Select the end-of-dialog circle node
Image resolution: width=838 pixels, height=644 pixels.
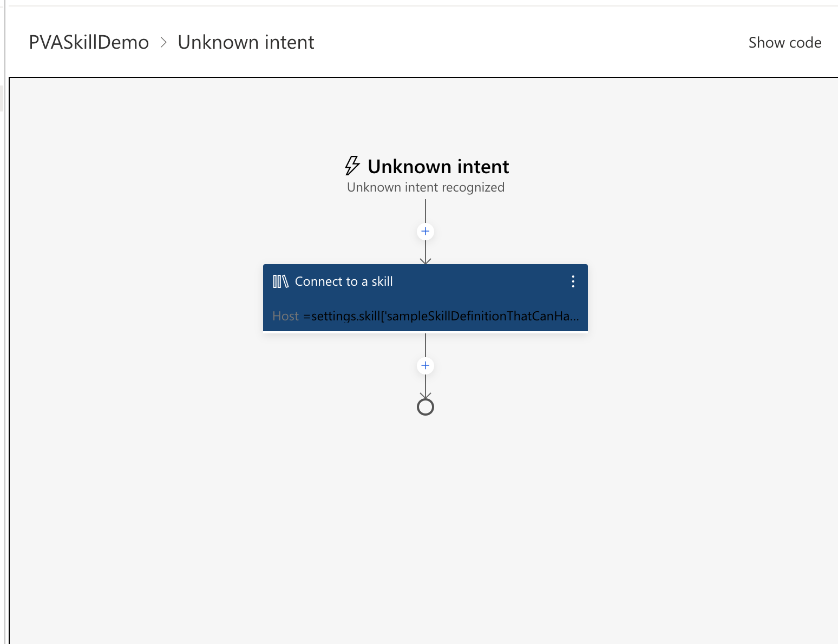pos(425,406)
